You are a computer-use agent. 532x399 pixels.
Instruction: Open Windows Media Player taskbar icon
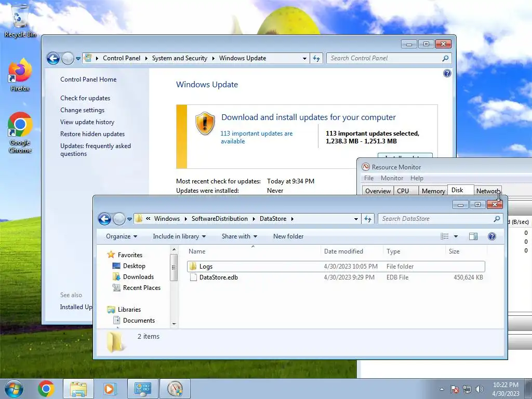pos(109,389)
